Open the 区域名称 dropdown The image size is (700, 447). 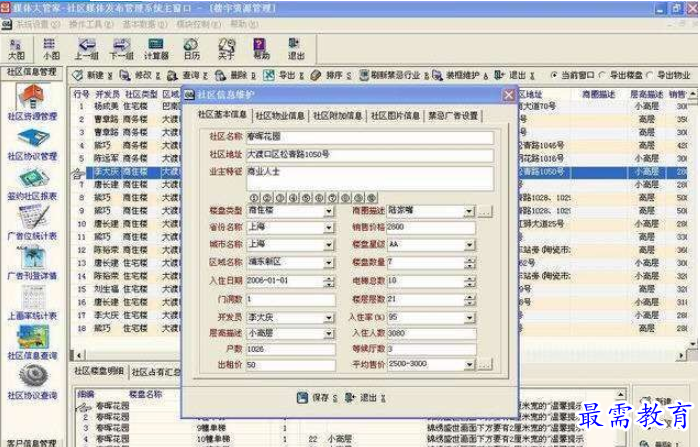click(x=329, y=263)
